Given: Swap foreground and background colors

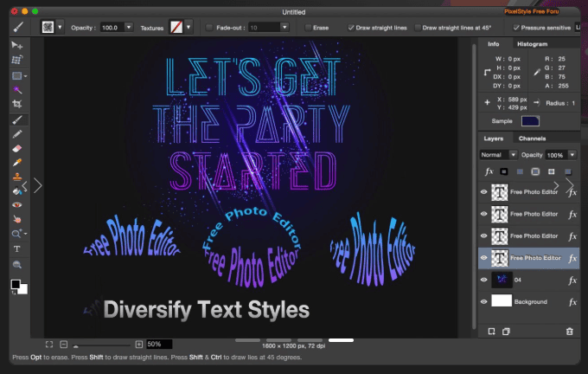Looking at the screenshot, I should point(14,293).
